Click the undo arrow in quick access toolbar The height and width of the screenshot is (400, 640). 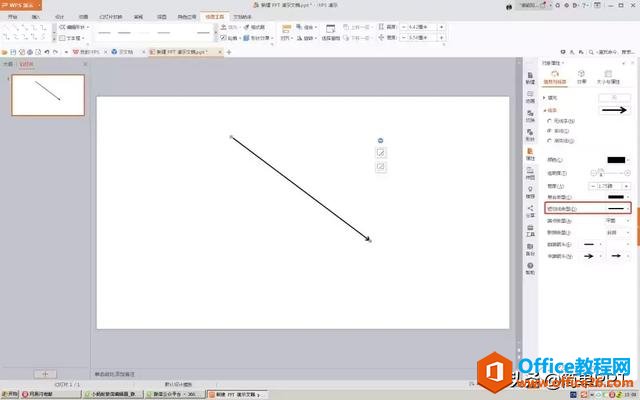point(47,52)
